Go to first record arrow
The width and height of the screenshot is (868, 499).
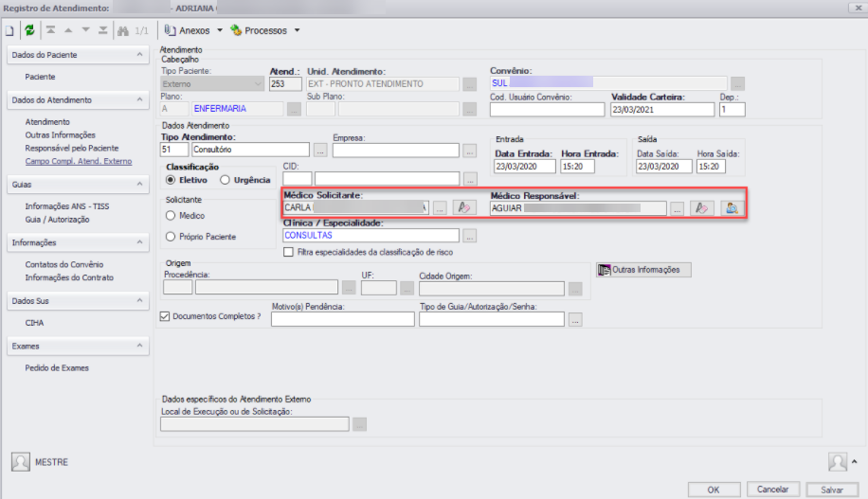click(x=50, y=30)
